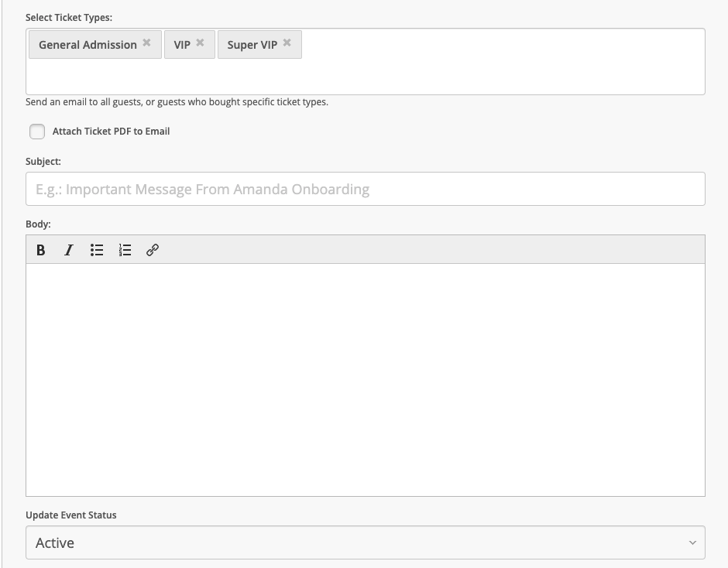Select the VIP tag label
This screenshot has height=568, width=728.
[x=182, y=45]
